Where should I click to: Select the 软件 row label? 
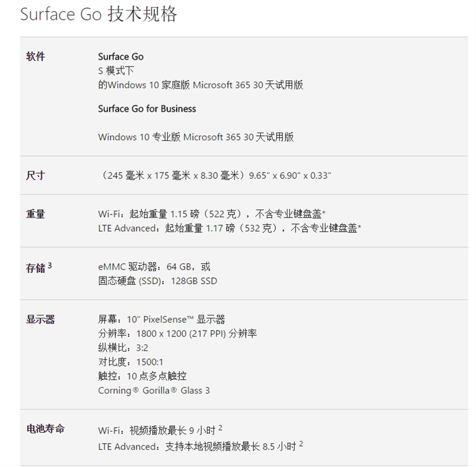click(x=36, y=56)
